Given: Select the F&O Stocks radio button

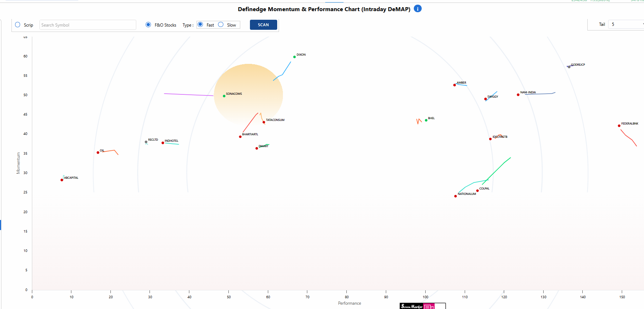Looking at the screenshot, I should coord(148,25).
